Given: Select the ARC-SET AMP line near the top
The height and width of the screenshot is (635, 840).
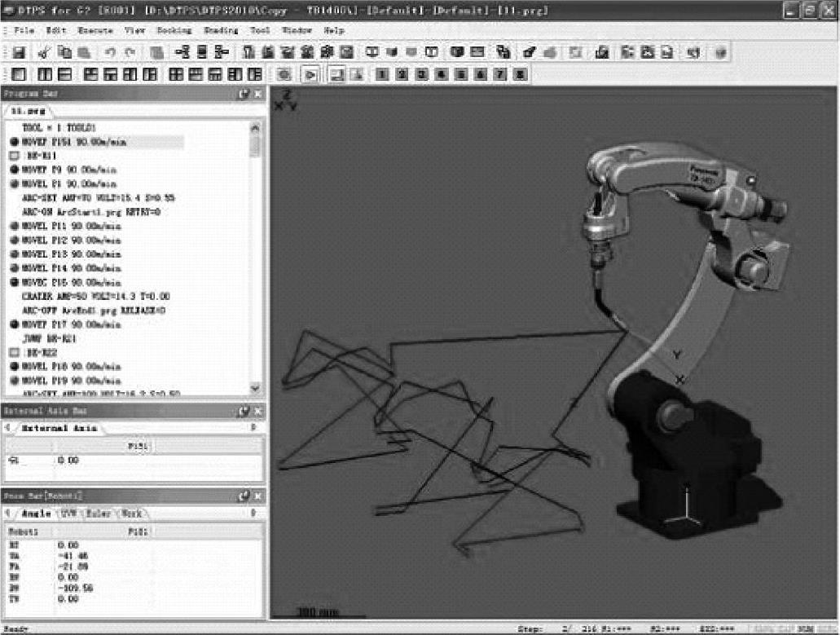Looking at the screenshot, I should (98, 198).
